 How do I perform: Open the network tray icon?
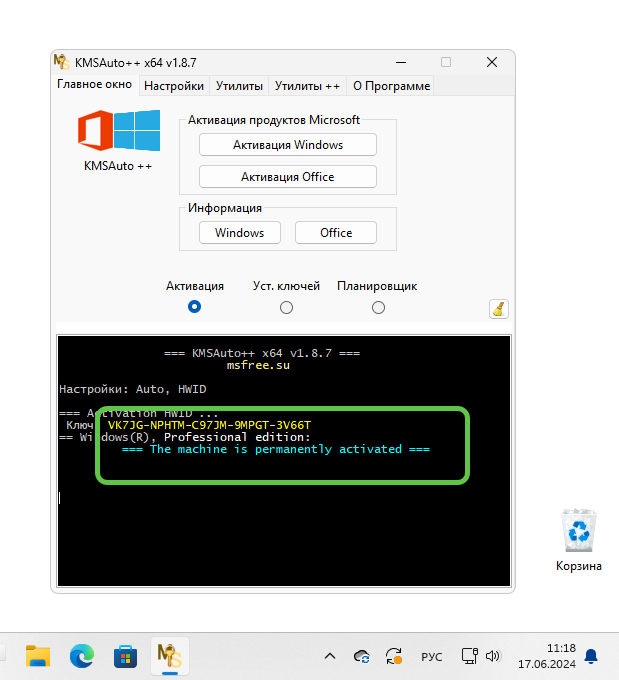pos(469,656)
